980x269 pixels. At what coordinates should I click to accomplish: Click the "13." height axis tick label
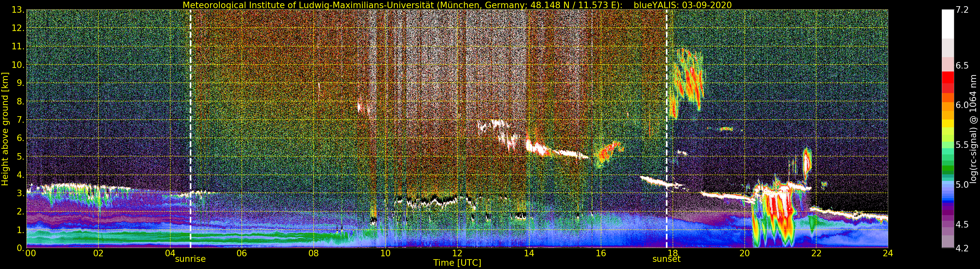tap(19, 10)
